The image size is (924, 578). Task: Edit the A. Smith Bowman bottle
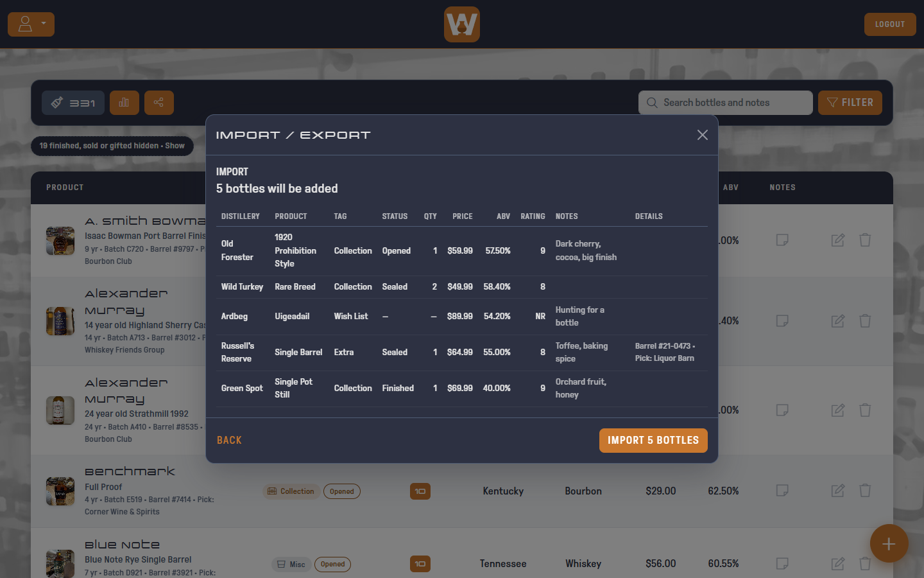838,240
